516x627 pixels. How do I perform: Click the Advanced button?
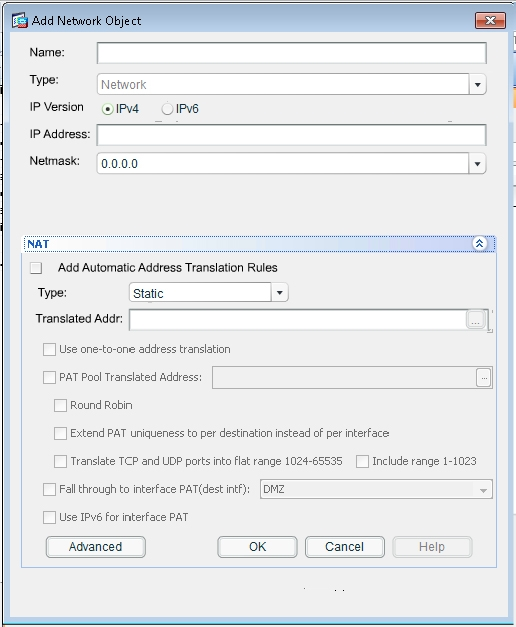96,547
